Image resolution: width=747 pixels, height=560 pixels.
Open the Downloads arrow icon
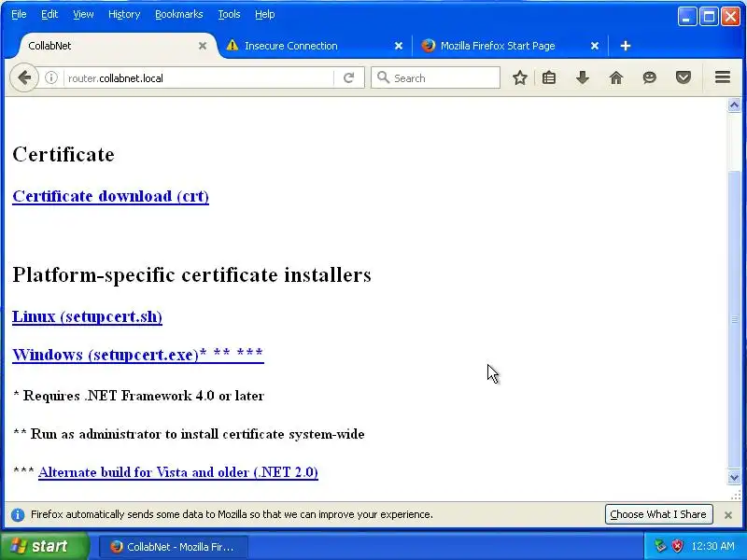pos(582,77)
